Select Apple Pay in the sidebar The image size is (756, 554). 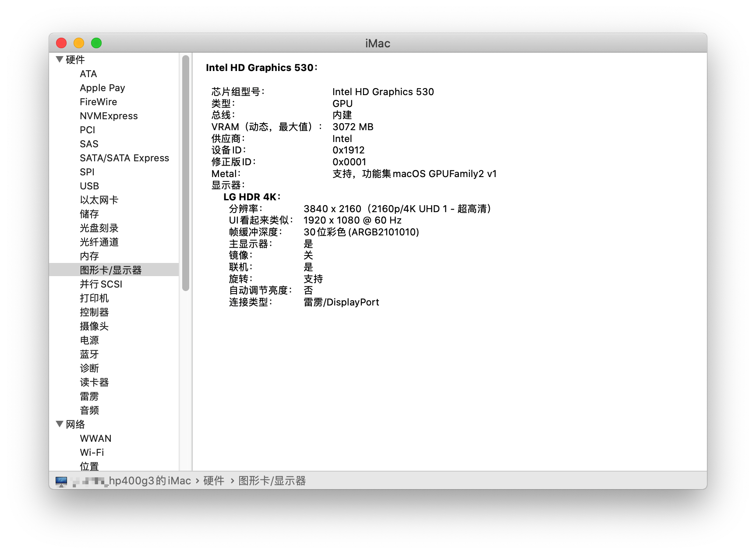[102, 88]
